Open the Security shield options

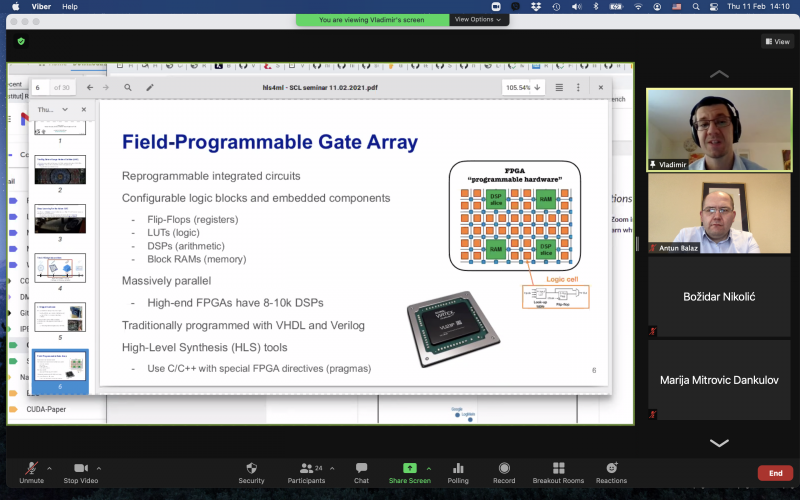coord(251,472)
